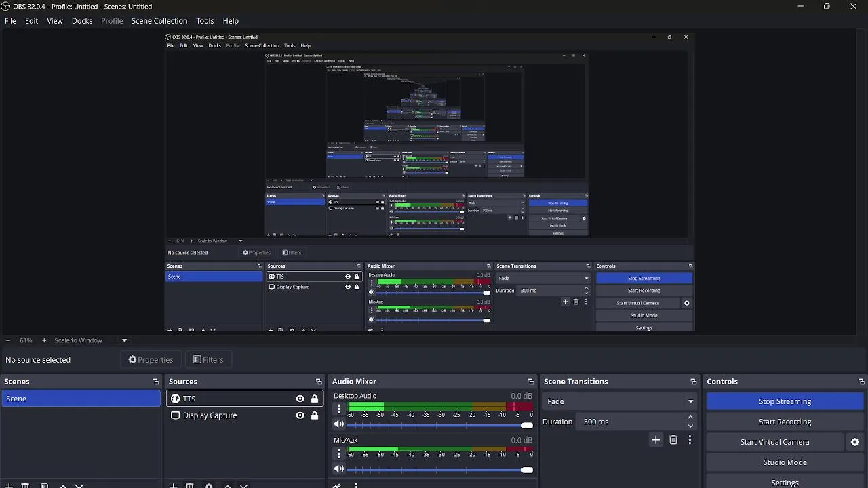This screenshot has width=868, height=488.
Task: Add a new source in Sources panel
Action: 174,485
